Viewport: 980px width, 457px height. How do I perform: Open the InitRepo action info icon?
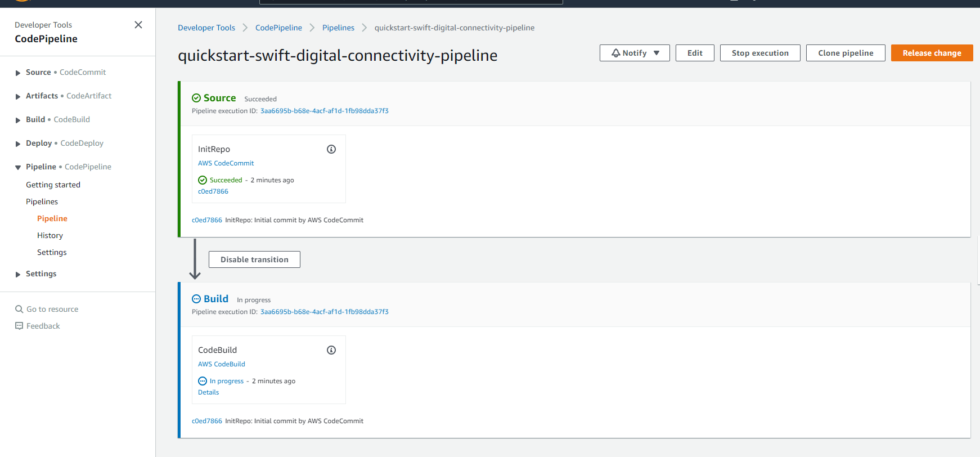pos(331,149)
